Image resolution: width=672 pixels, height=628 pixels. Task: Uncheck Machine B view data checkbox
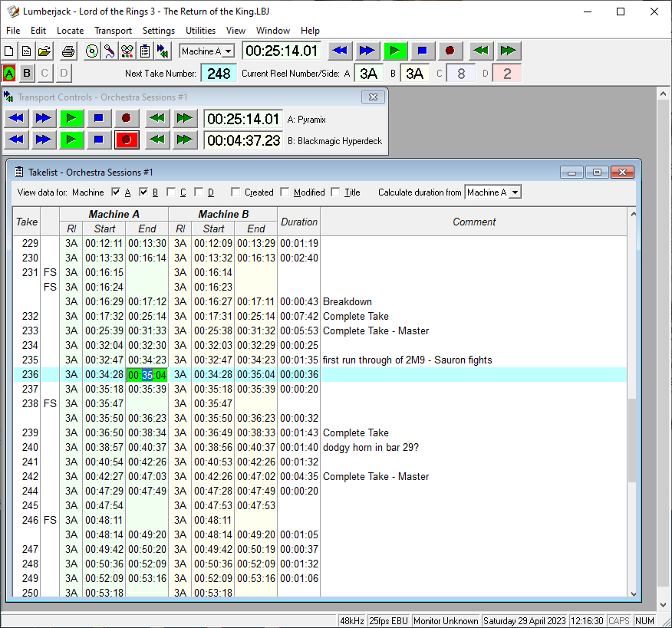[x=143, y=192]
